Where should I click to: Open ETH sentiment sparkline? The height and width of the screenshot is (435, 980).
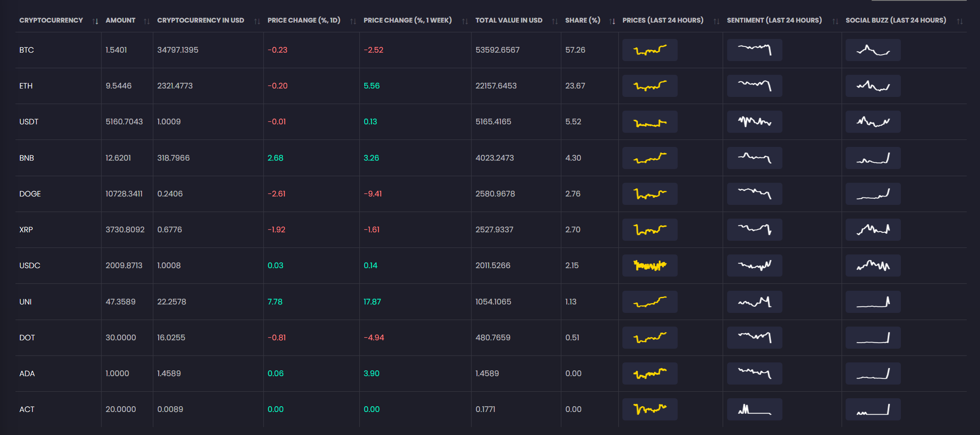[755, 86]
